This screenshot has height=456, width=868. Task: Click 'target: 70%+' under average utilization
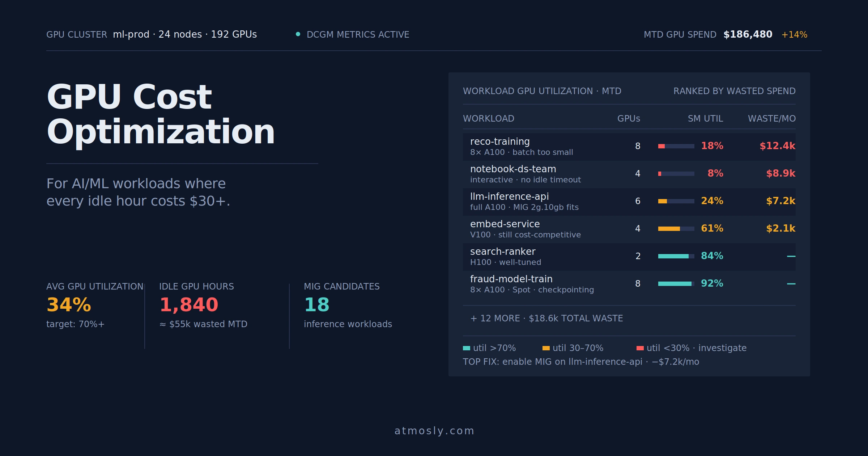[75, 324]
